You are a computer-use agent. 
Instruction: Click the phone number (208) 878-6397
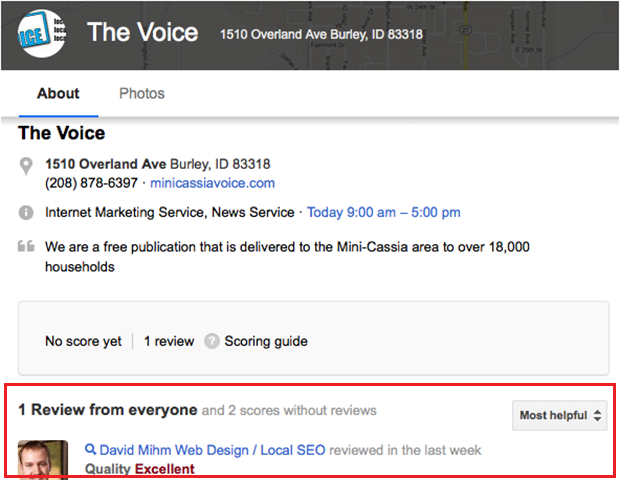(x=92, y=183)
